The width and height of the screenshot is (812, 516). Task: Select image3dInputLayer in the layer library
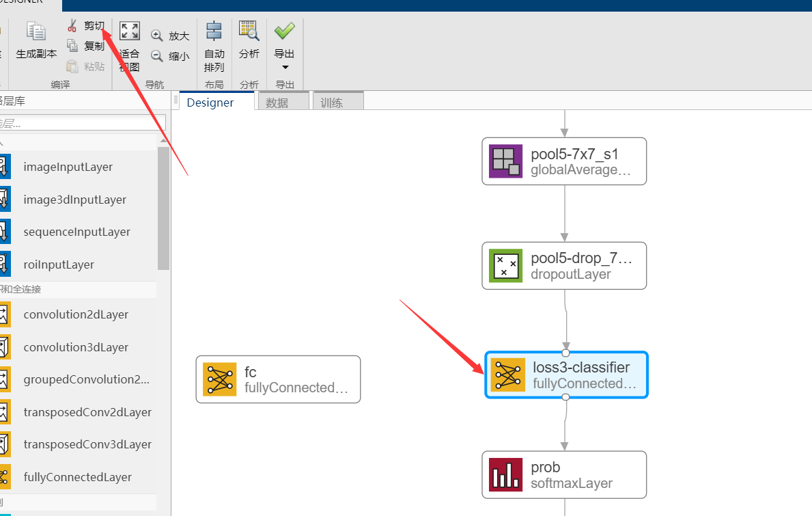[x=74, y=200]
